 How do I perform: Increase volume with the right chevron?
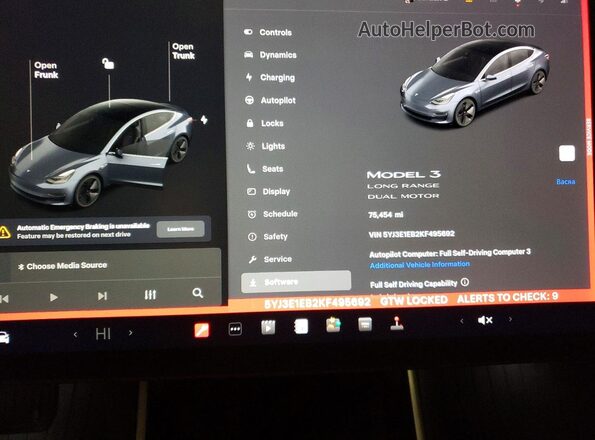tap(510, 319)
